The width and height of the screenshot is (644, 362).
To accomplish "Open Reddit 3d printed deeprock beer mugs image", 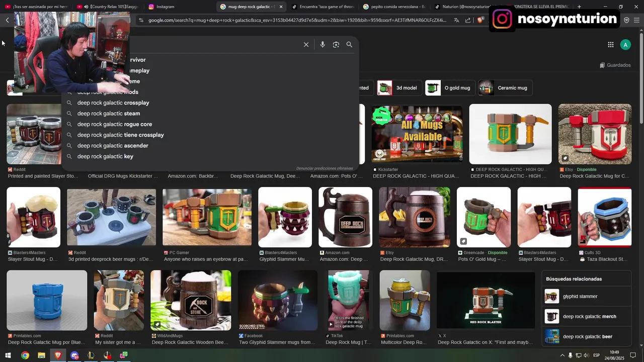I will click(111, 217).
